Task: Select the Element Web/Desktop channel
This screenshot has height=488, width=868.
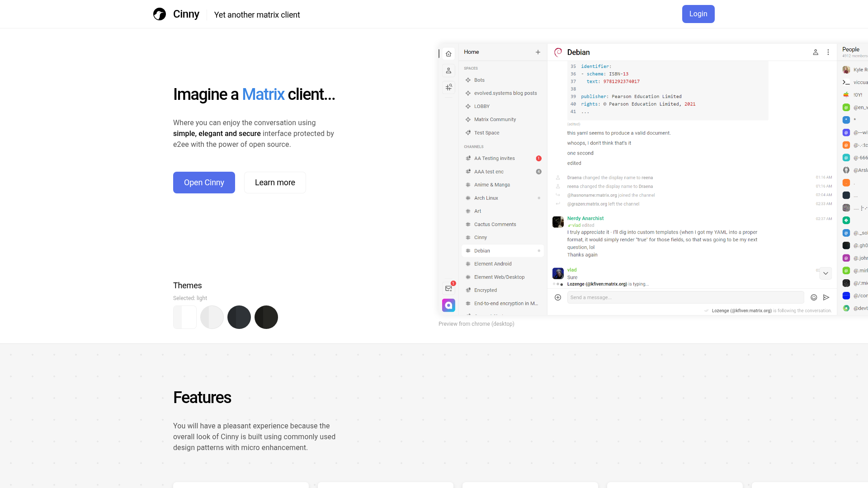Action: pos(502,277)
